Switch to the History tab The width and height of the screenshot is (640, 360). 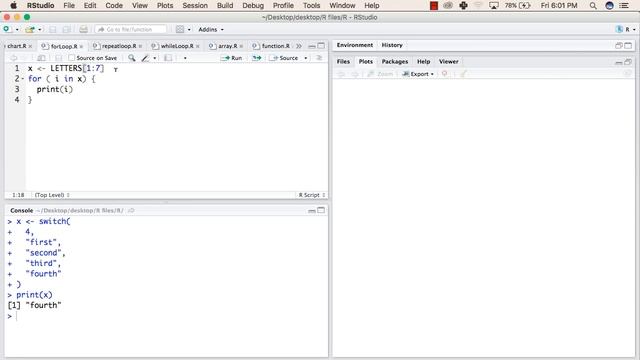[x=392, y=45]
